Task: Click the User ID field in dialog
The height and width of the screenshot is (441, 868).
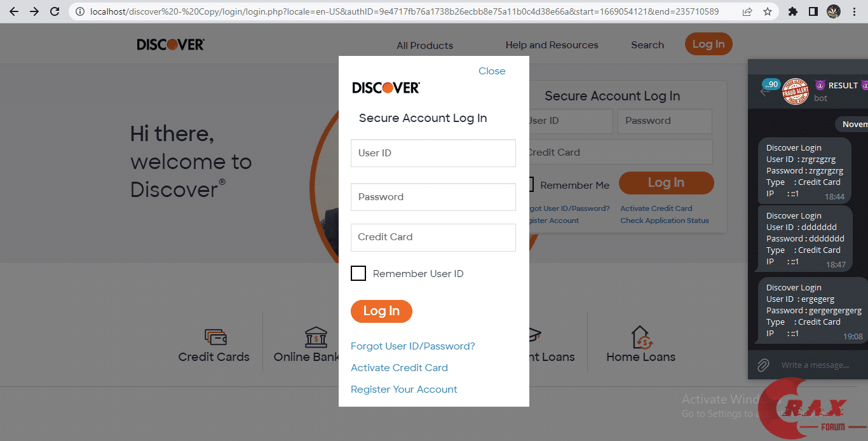Action: point(433,153)
